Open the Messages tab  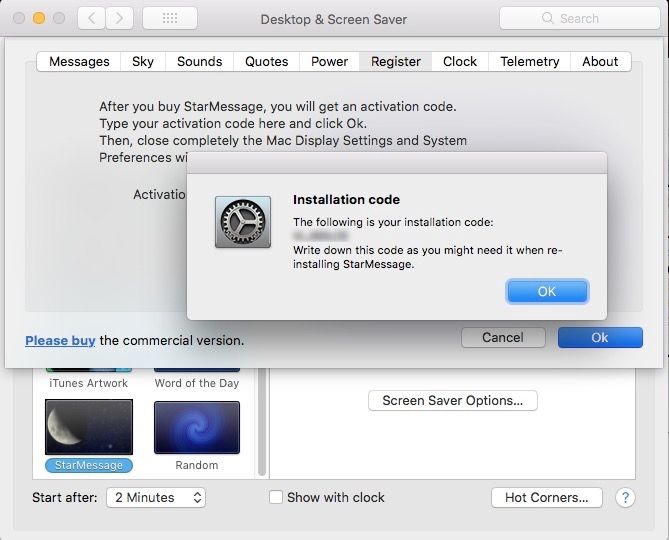[79, 61]
